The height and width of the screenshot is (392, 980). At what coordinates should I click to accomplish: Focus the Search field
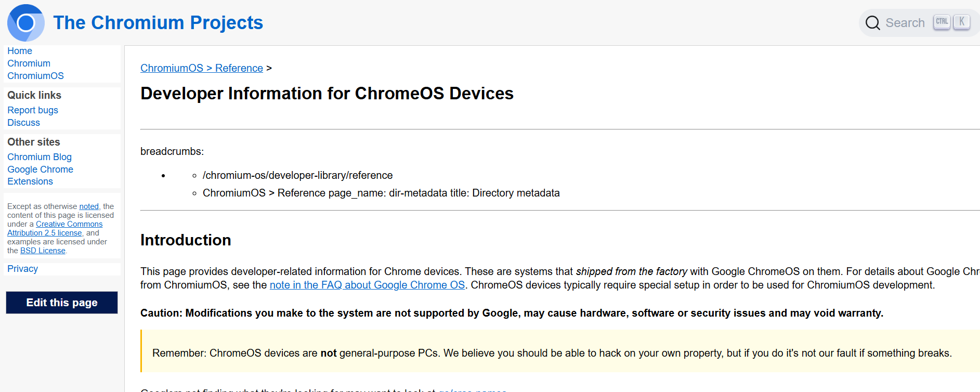click(x=919, y=23)
